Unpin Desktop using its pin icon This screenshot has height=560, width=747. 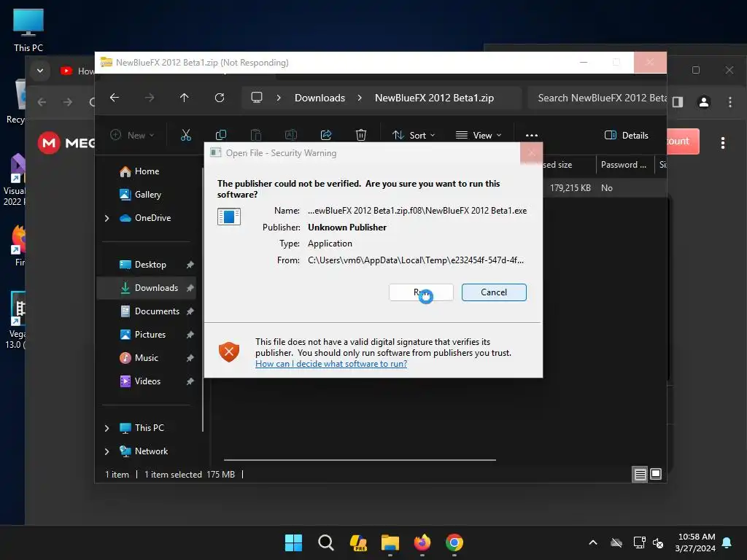click(190, 264)
